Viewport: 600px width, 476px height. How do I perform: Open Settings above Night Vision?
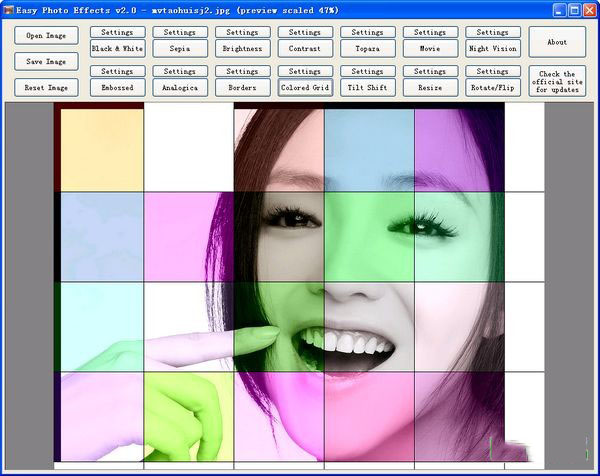coord(493,32)
